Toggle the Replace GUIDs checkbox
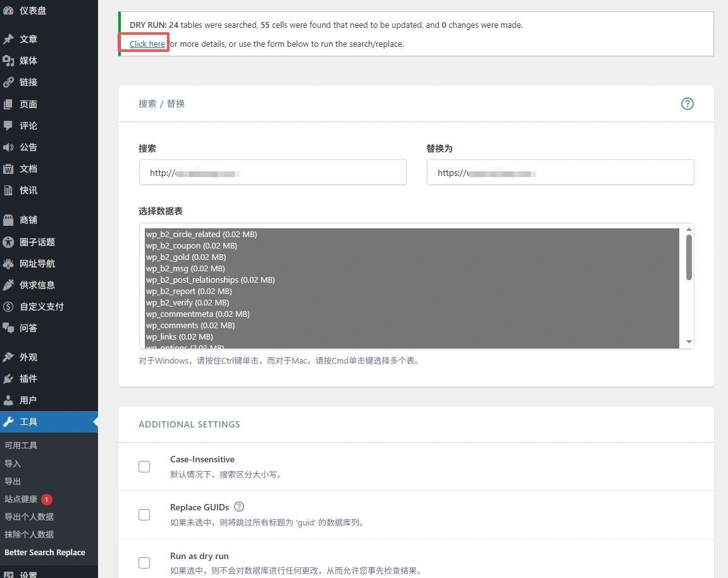This screenshot has width=728, height=578. point(144,515)
